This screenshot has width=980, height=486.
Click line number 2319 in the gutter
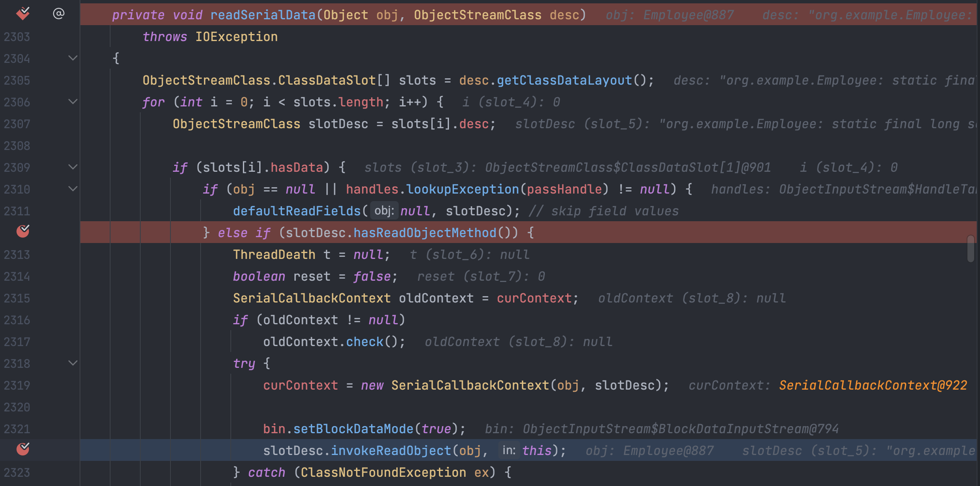pyautogui.click(x=17, y=385)
